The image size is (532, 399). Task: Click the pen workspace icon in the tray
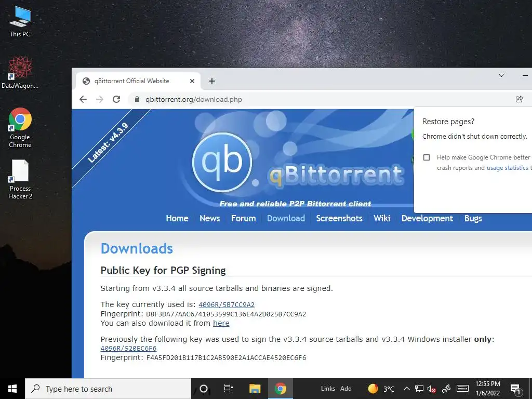coord(446,389)
